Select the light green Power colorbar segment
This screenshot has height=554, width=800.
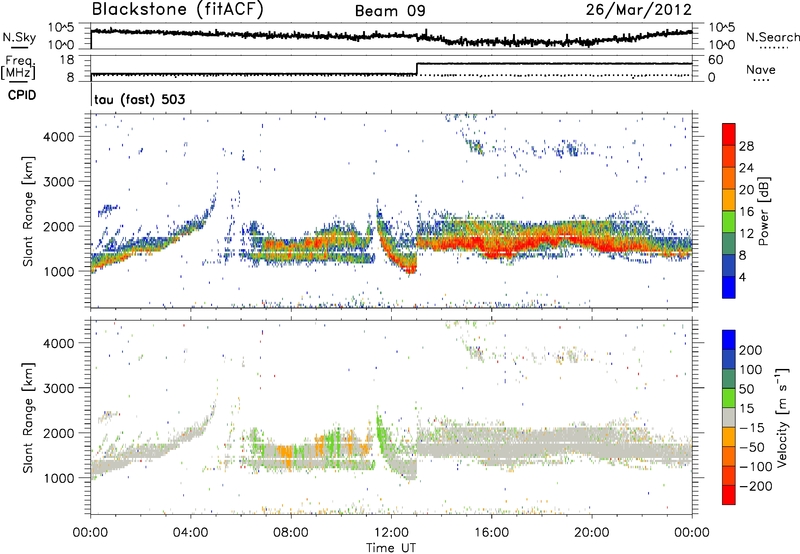(x=729, y=222)
